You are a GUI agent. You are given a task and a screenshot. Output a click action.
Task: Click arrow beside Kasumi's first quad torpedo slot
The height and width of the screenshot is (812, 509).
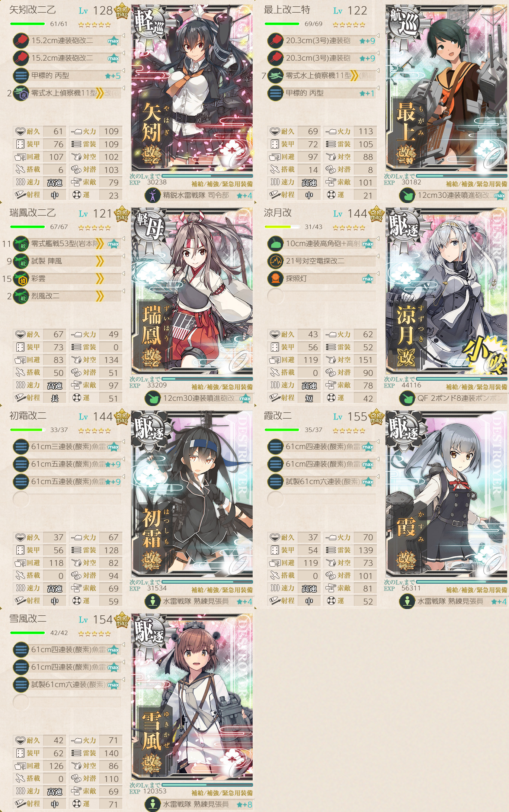coord(378,442)
